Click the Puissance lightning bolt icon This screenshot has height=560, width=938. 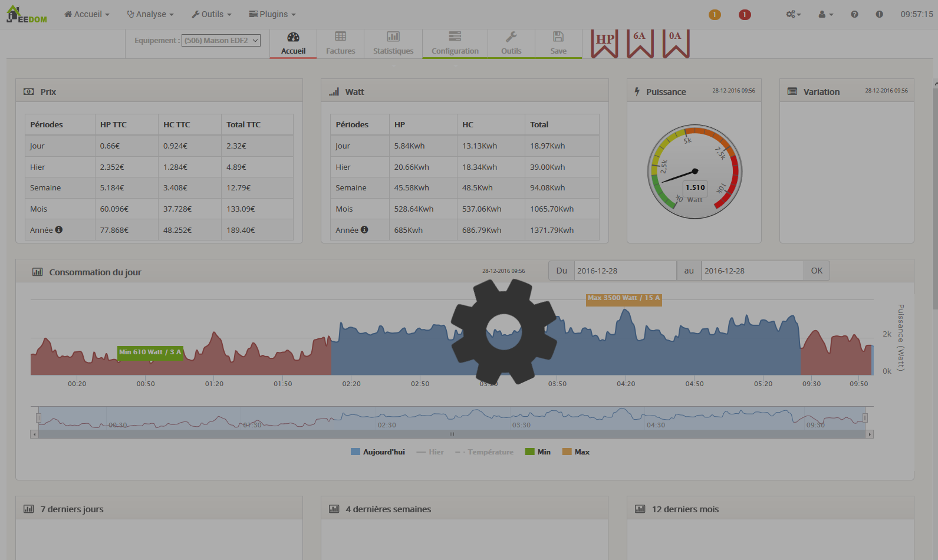tap(637, 91)
